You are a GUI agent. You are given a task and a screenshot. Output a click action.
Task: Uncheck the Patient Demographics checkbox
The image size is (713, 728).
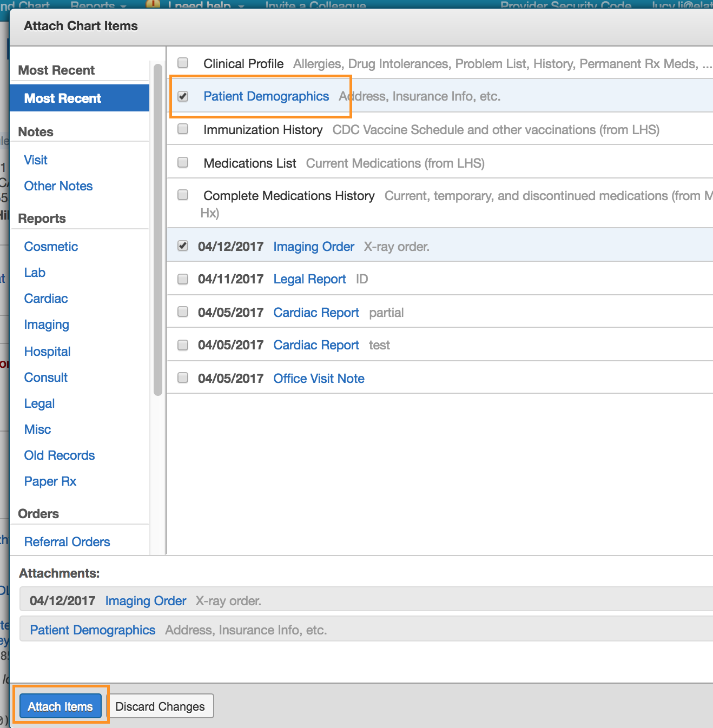(183, 96)
